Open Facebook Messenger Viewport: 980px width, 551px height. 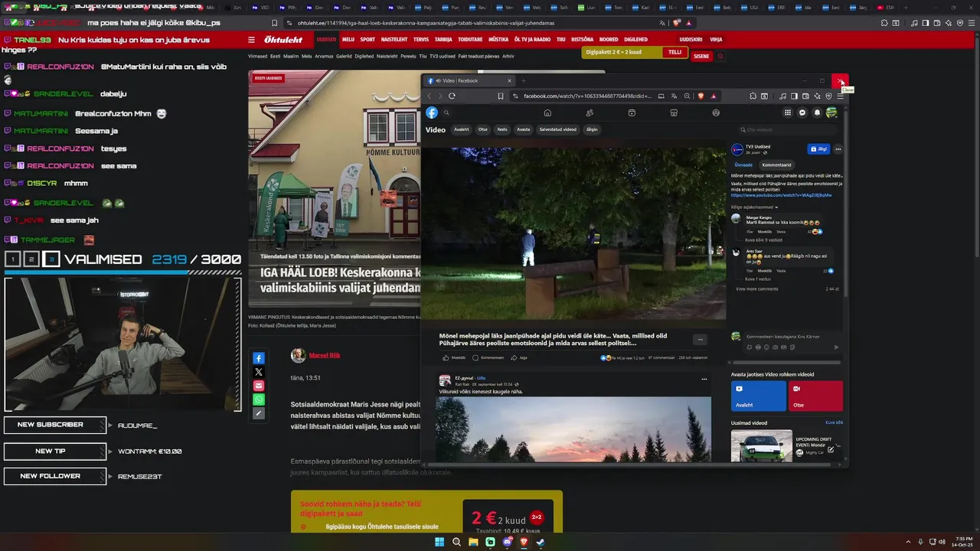point(802,112)
